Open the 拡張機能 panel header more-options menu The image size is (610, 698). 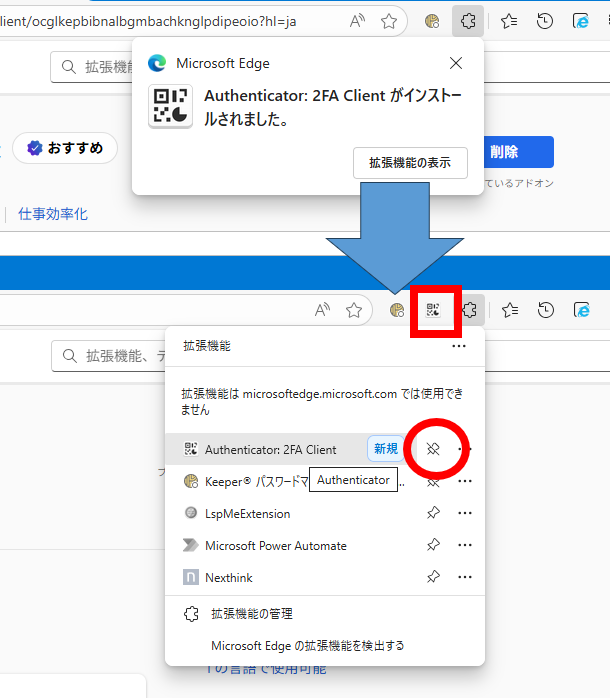click(459, 345)
